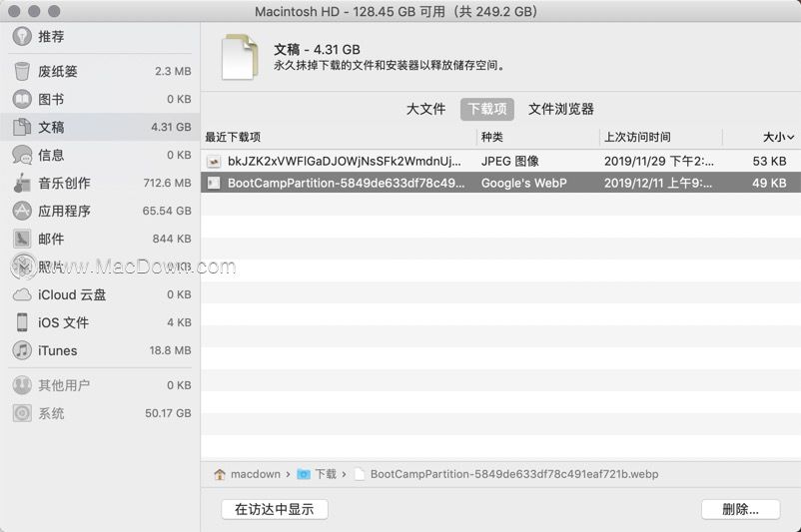This screenshot has height=532, width=801.
Task: Click the macdown home icon in path bar
Action: [220, 474]
